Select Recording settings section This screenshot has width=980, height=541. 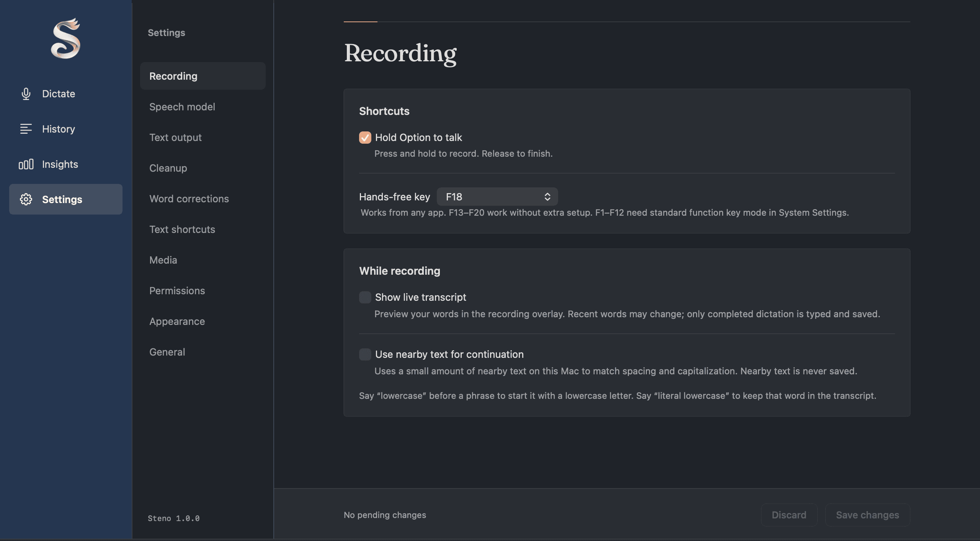click(203, 76)
